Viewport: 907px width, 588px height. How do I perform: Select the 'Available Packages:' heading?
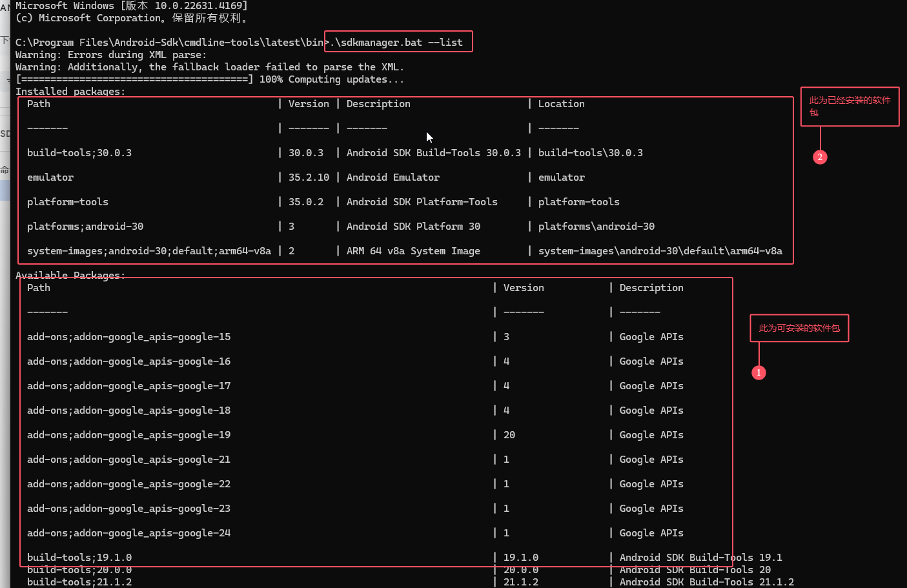point(70,276)
